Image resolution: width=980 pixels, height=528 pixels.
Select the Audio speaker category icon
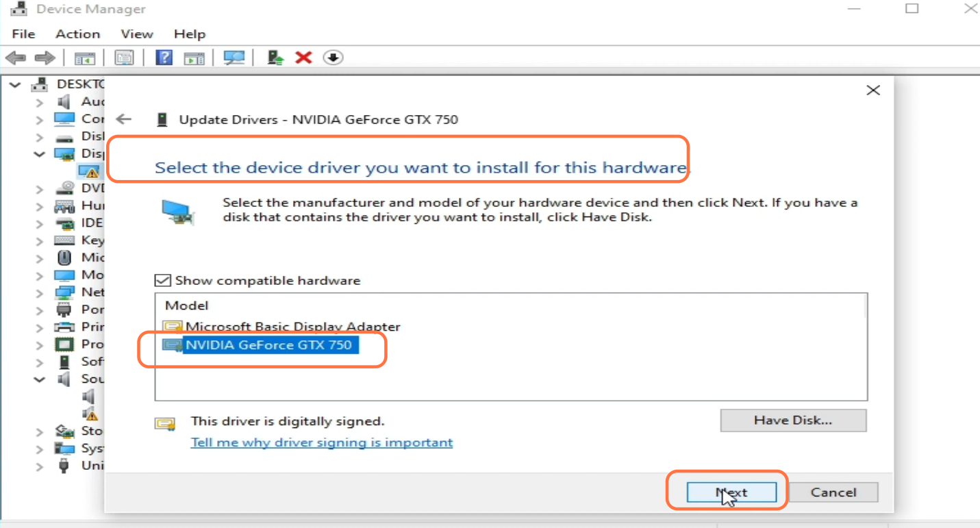[64, 101]
